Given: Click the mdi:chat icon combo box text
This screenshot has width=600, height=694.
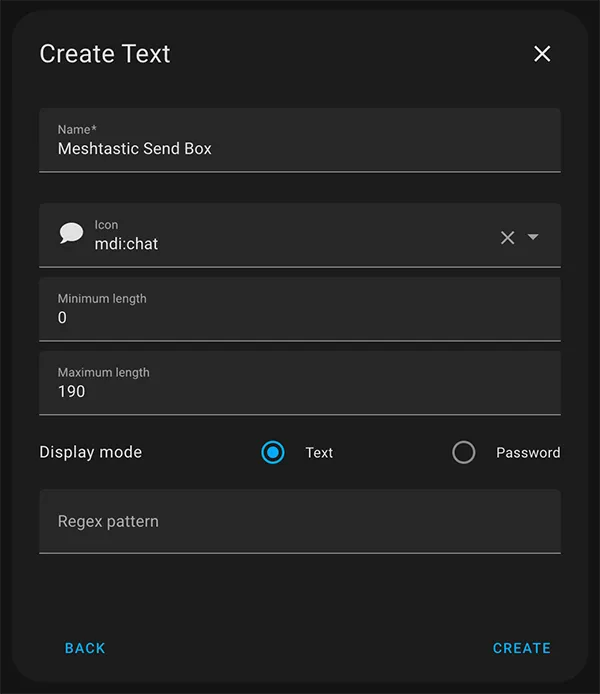Looking at the screenshot, I should [x=126, y=244].
